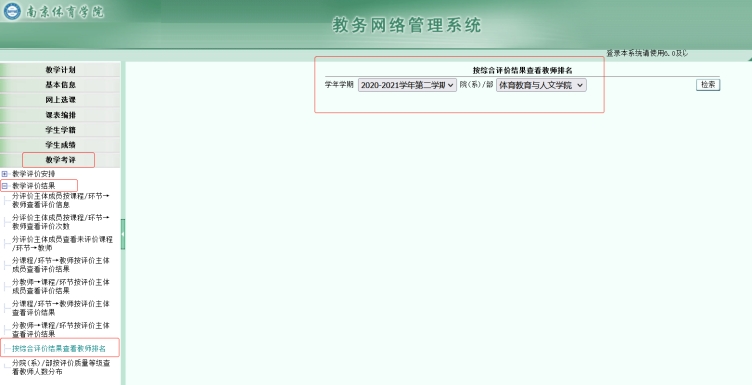The height and width of the screenshot is (385, 752).
Task: Open the 教学计划 menu section
Action: 60,70
